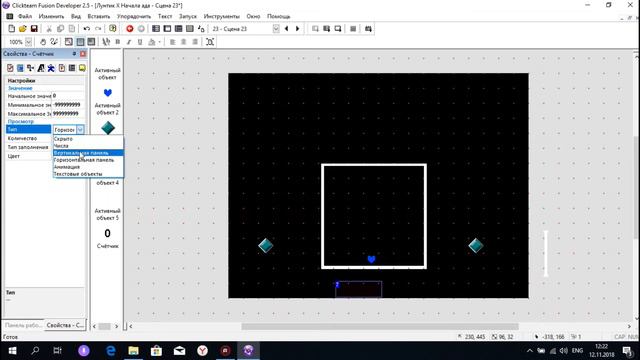Select 'Текстовые объекты' option
Screen dimensions: 640x360
pos(88,173)
